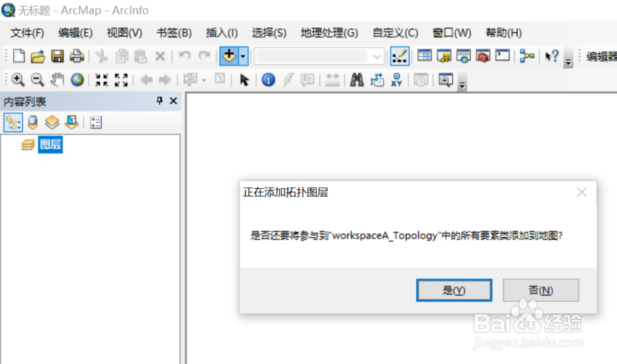Go to next extent arrow
617x364 pixels.
click(165, 80)
